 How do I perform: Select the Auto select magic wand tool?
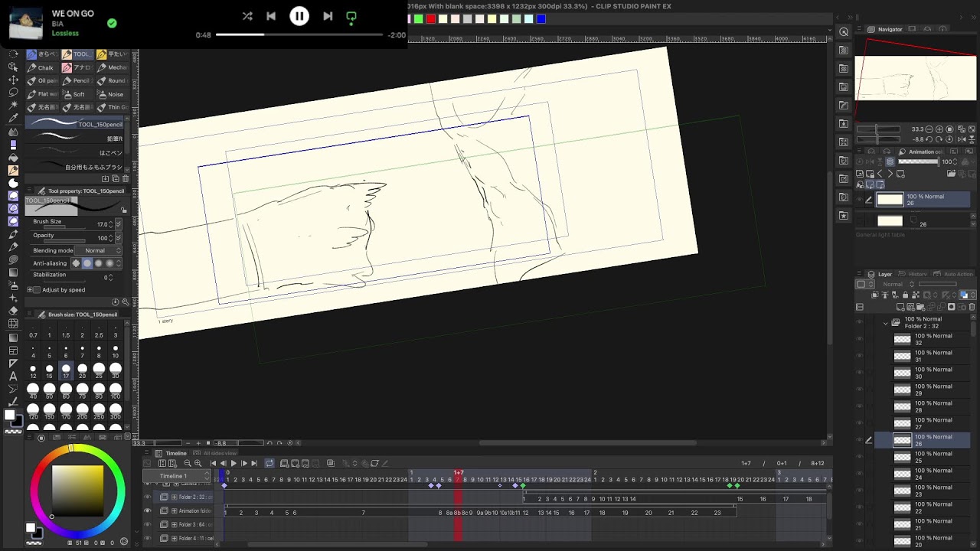[x=13, y=106]
